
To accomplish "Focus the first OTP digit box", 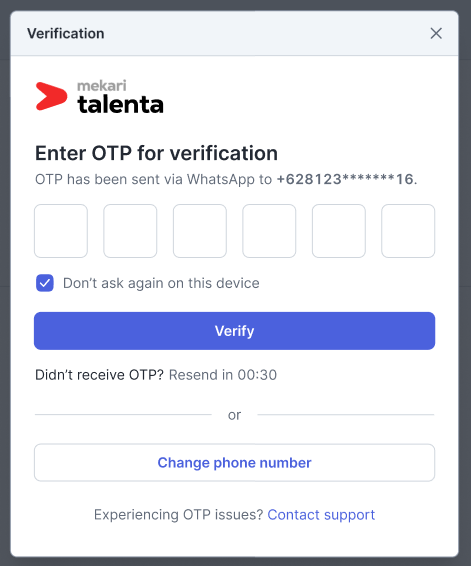I will point(61,231).
